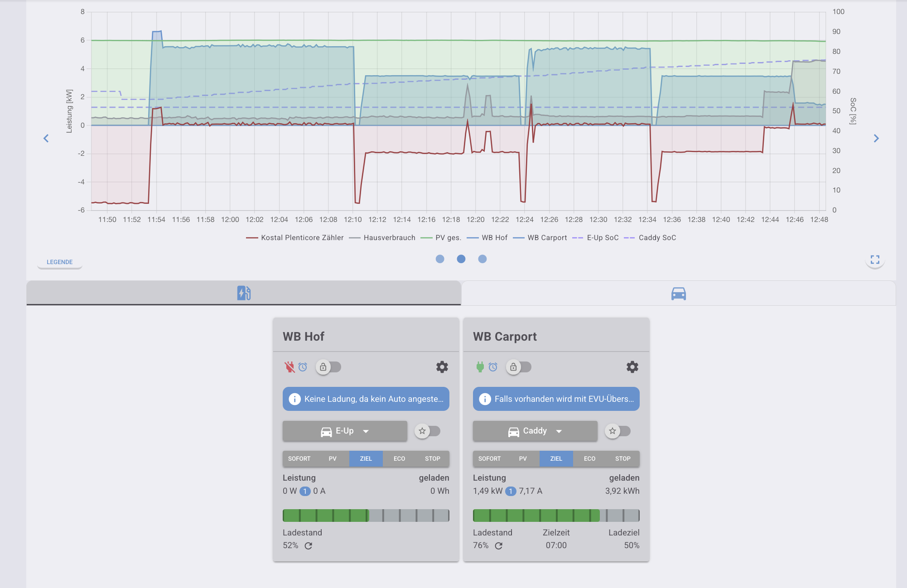This screenshot has height=588, width=907.
Task: Toggle PV ges. series in chart legend
Action: pos(441,238)
